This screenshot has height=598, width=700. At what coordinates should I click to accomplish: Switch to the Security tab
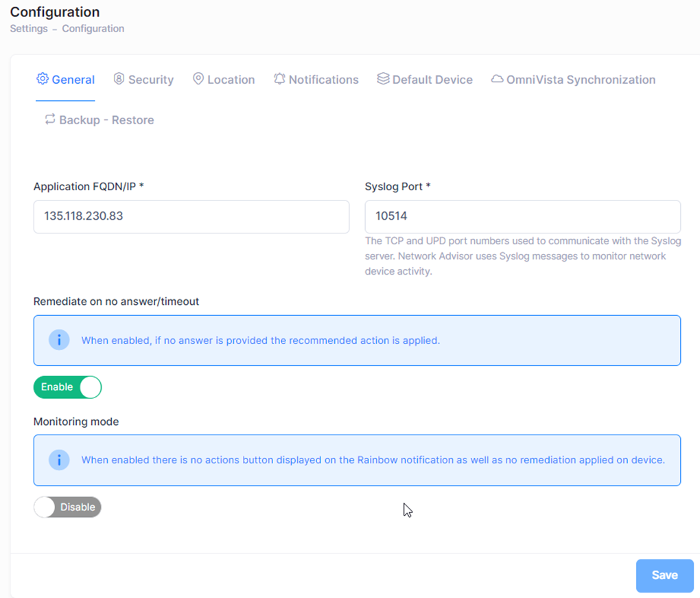pyautogui.click(x=150, y=80)
